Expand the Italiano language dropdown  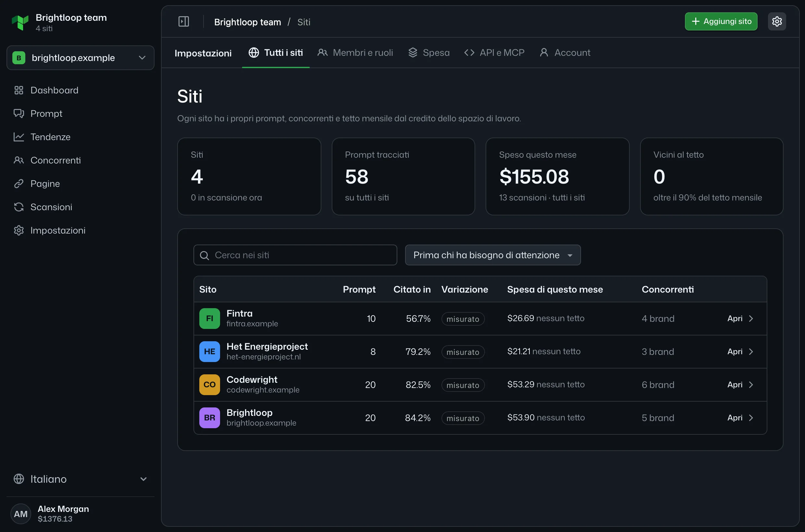80,479
